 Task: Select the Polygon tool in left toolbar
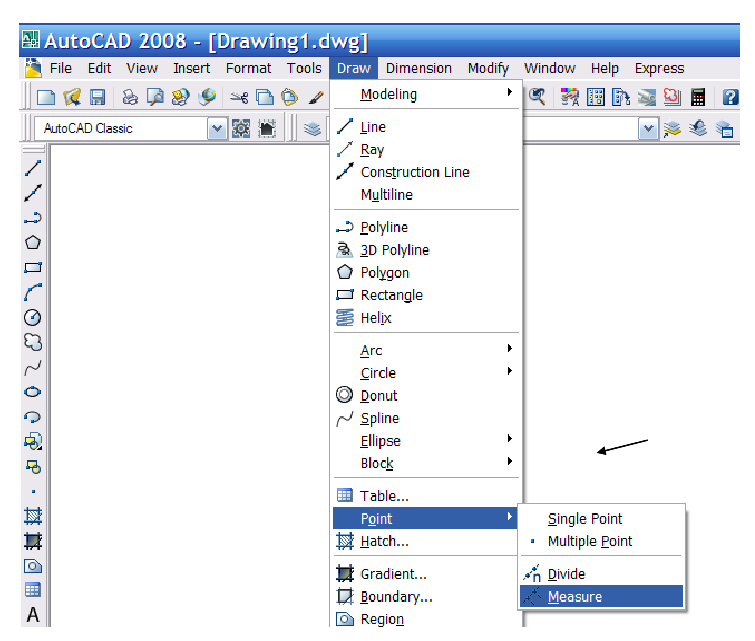tap(33, 242)
